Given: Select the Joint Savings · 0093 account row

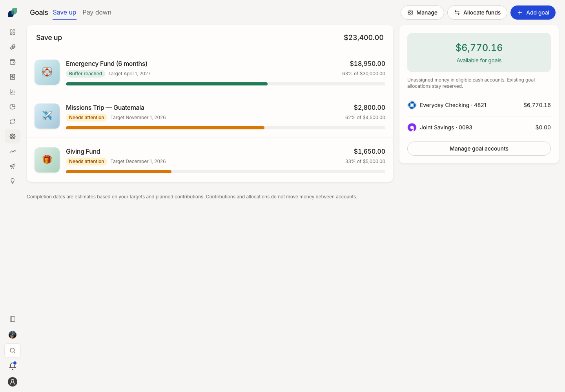Looking at the screenshot, I should pos(479,127).
